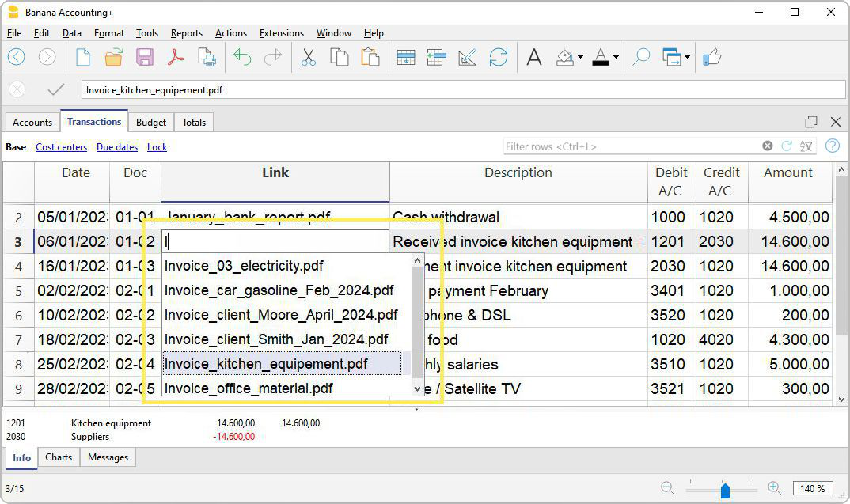Click the Print preview icon
This screenshot has height=504, width=850.
click(207, 57)
